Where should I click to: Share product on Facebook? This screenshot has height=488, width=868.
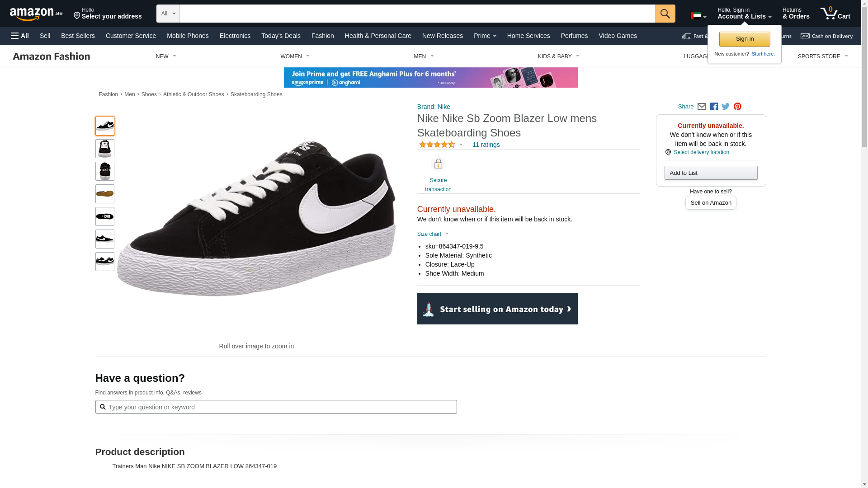pos(714,107)
